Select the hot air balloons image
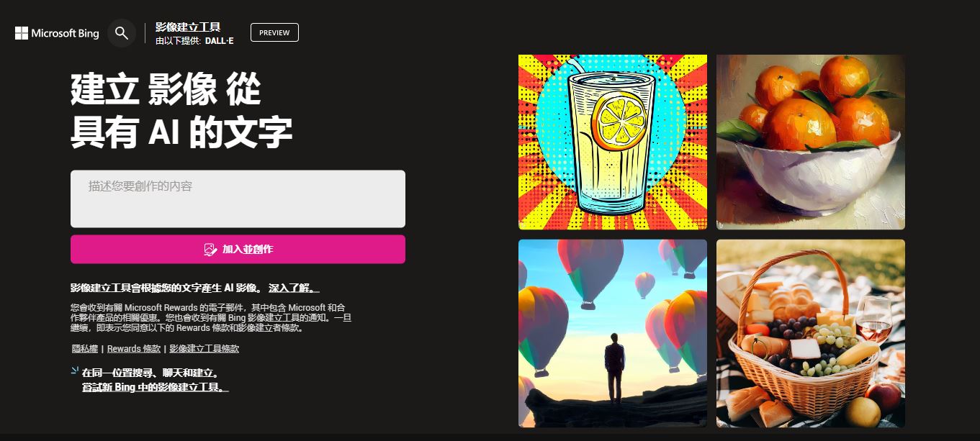This screenshot has width=980, height=441. point(613,334)
